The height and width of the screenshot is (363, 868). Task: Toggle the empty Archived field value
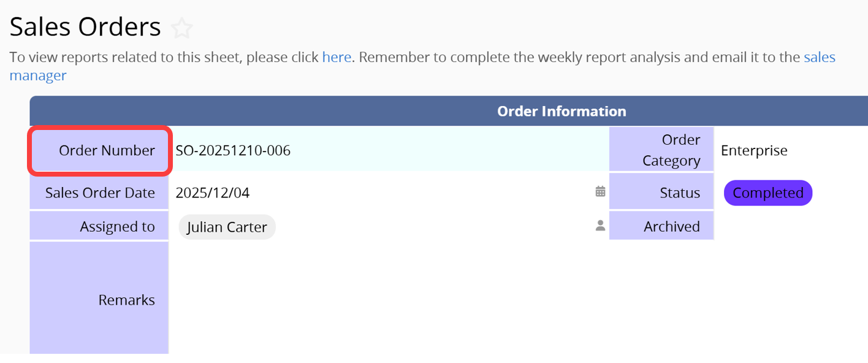pyautogui.click(x=791, y=226)
